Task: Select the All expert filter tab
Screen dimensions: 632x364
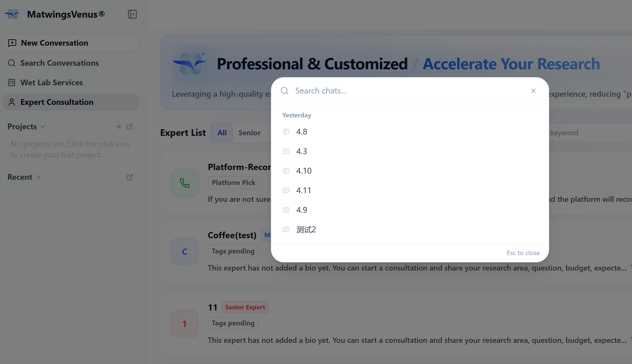Action: point(222,133)
